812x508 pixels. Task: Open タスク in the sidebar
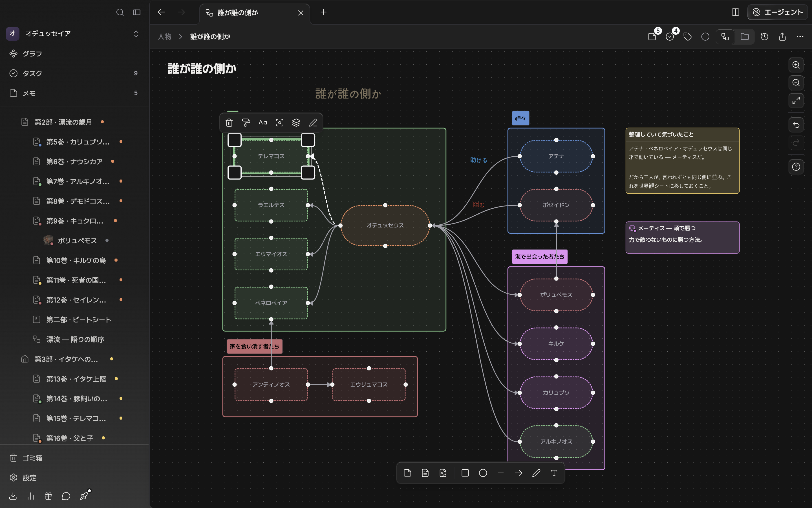(74, 73)
